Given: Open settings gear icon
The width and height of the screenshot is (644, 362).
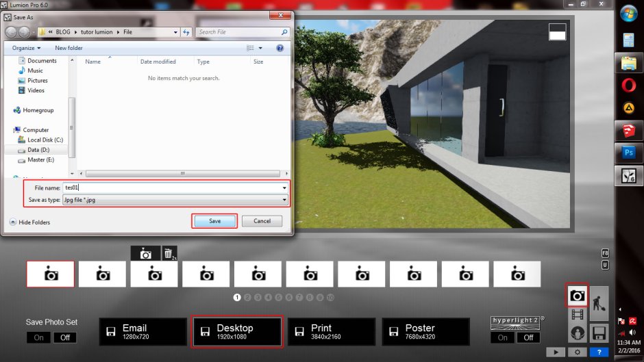Looking at the screenshot, I should [578, 352].
